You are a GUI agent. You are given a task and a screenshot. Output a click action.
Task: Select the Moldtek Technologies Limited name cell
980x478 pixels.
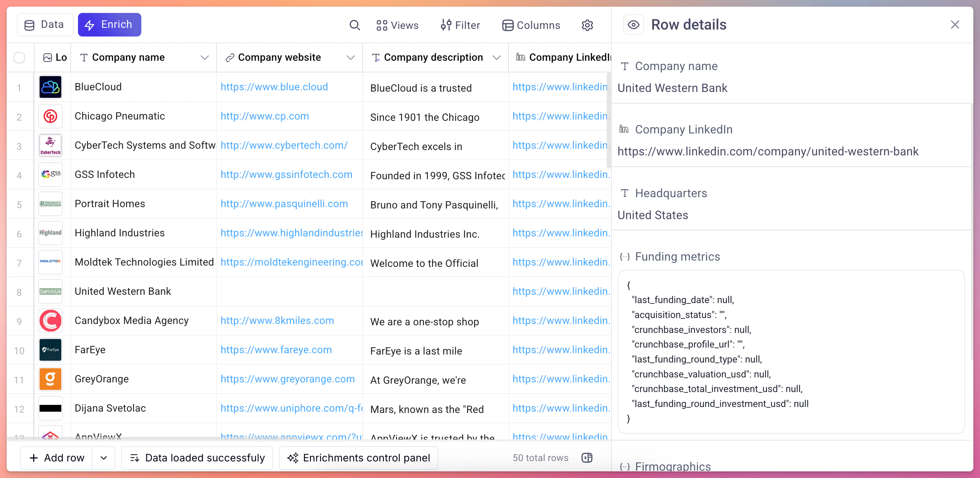[x=144, y=262]
